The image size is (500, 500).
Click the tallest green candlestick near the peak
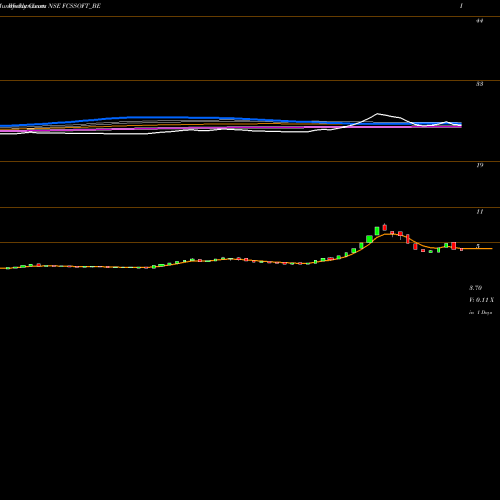point(377,231)
